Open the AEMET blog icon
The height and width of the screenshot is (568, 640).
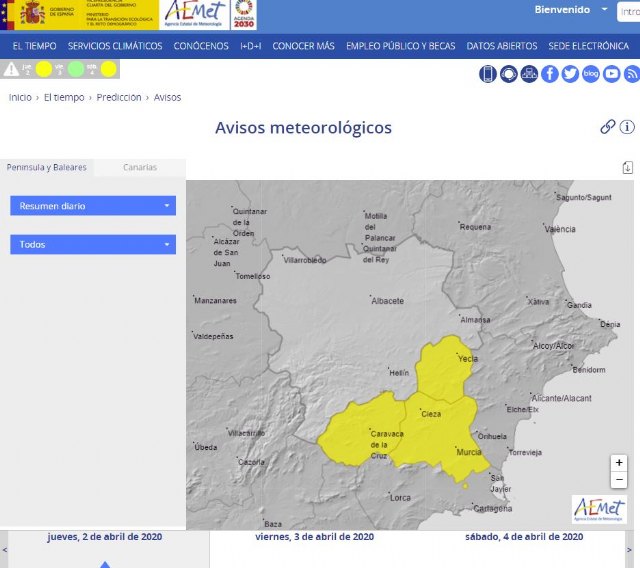point(591,73)
